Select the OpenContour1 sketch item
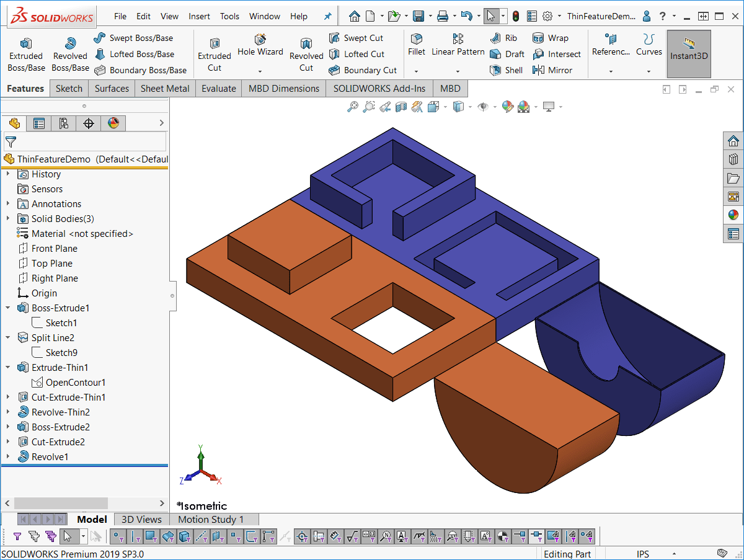This screenshot has height=560, width=744. (x=69, y=383)
